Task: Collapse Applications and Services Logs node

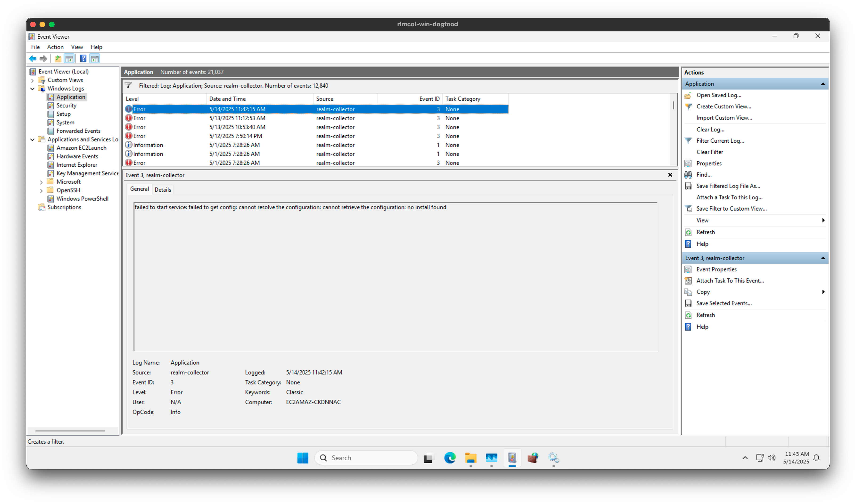Action: (33, 140)
